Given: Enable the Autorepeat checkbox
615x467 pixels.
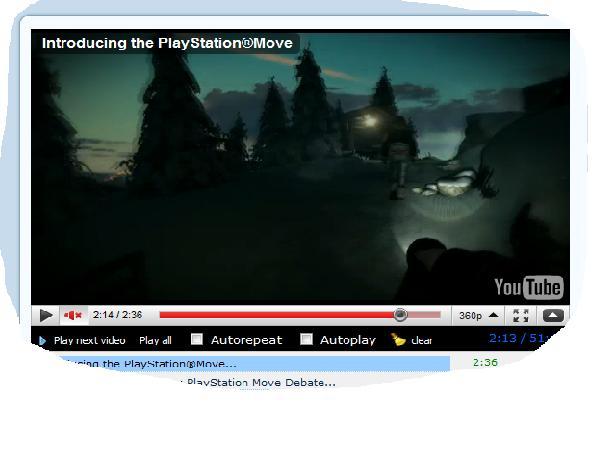Looking at the screenshot, I should pos(197,340).
